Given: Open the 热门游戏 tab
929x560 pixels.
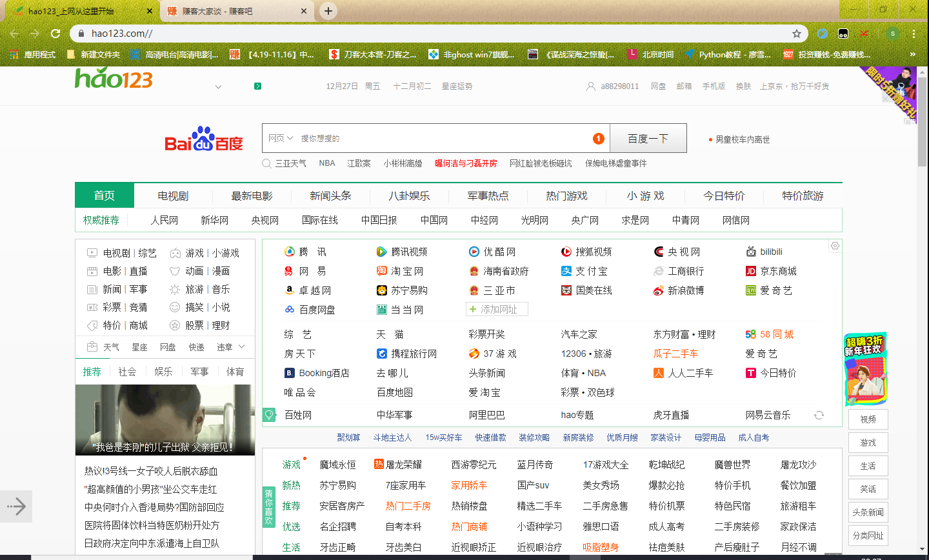Looking at the screenshot, I should [566, 195].
